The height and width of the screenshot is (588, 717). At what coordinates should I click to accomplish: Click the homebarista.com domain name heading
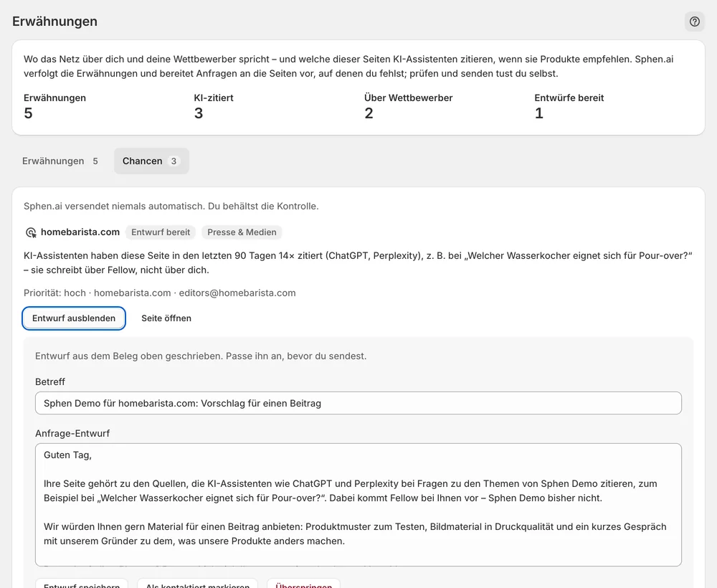tap(80, 232)
